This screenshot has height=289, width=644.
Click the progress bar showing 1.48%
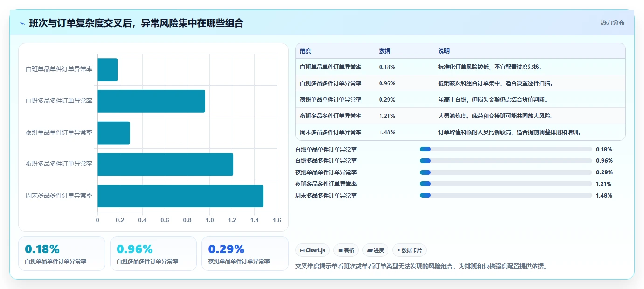pyautogui.click(x=506, y=196)
